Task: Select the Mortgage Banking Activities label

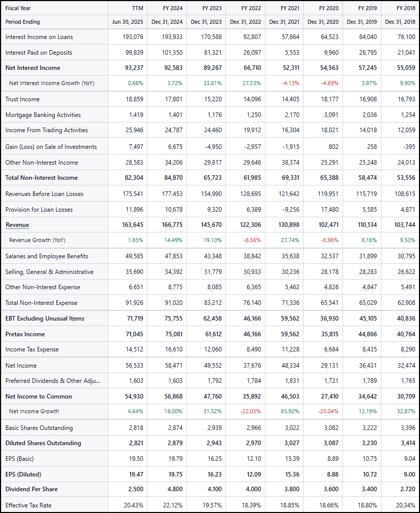Action: [x=43, y=115]
